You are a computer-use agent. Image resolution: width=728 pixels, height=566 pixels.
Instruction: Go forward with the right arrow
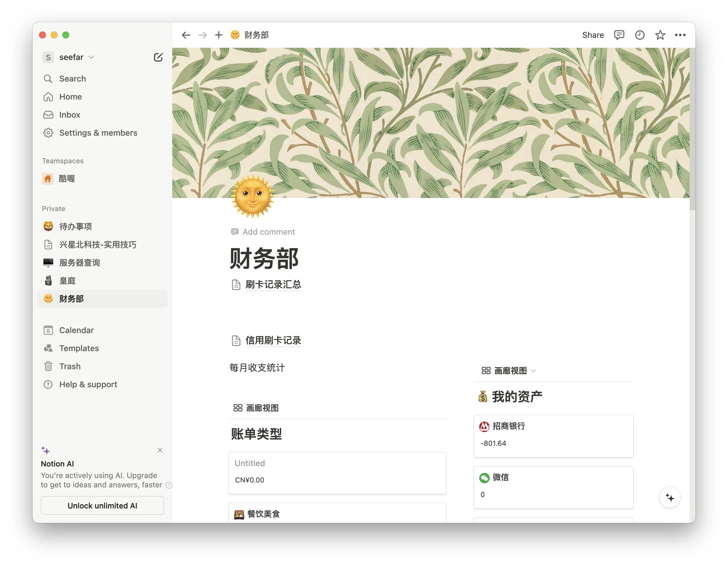(x=202, y=35)
